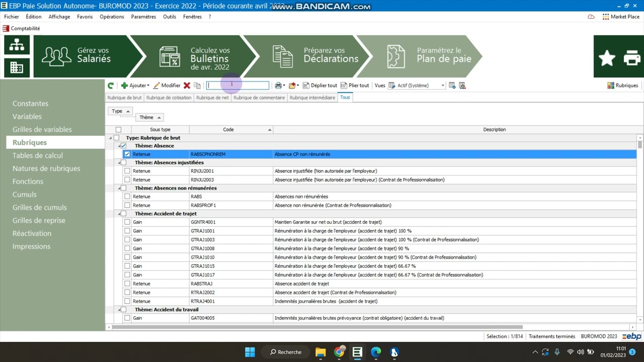Open File Explorer from the taskbar

click(320, 352)
